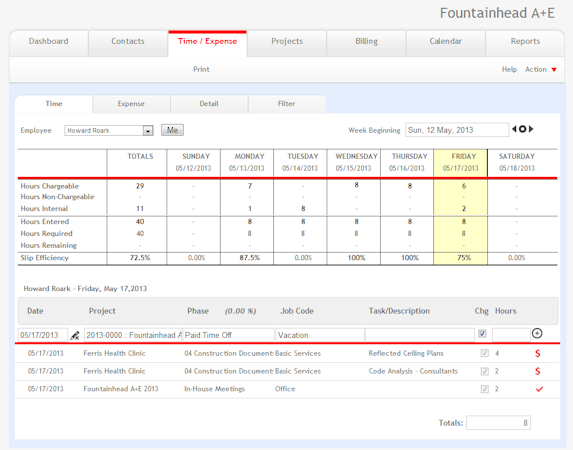Select the FRIDAY 05/17/2013 column header

460,163
